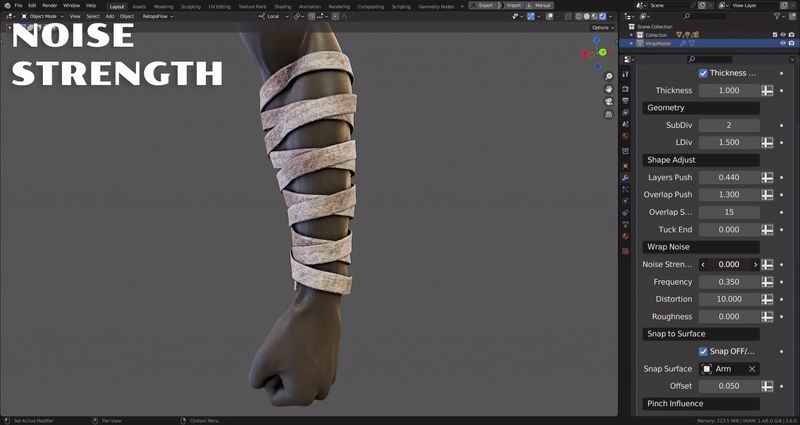Viewport: 800px width, 425px height.
Task: Hide WrapMaster using its eye icon
Action: 783,43
